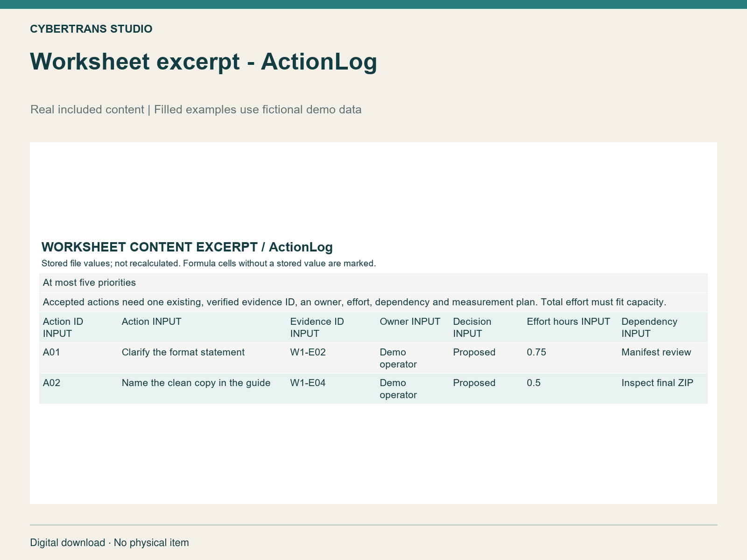
Task: Select the A02 action ID cell
Action: (x=78, y=389)
